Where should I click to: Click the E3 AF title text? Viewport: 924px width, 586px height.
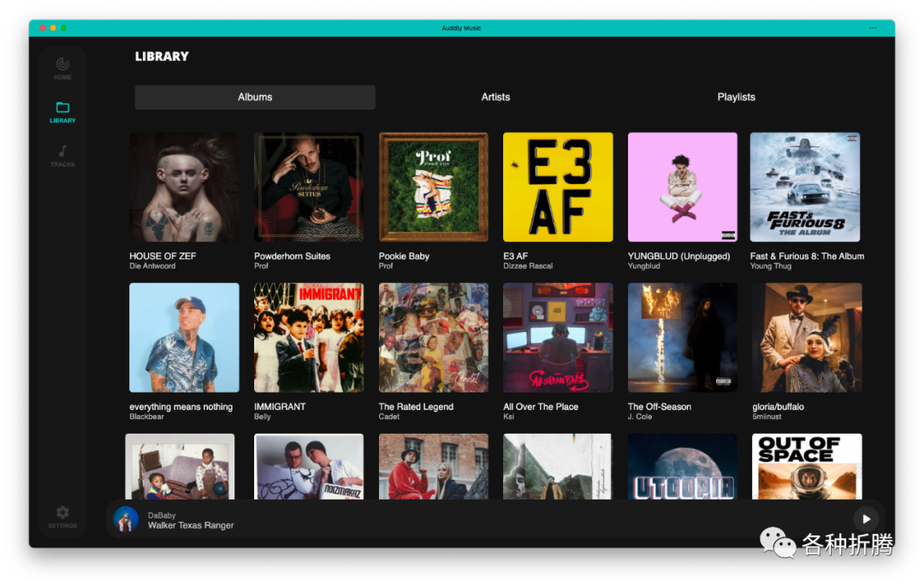point(516,256)
